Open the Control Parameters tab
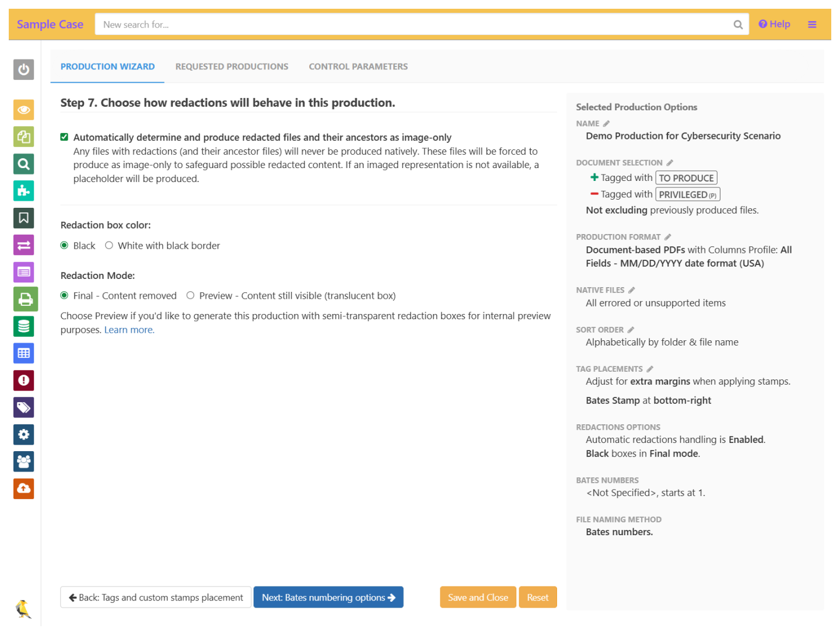Image resolution: width=840 pixels, height=635 pixels. pos(358,67)
